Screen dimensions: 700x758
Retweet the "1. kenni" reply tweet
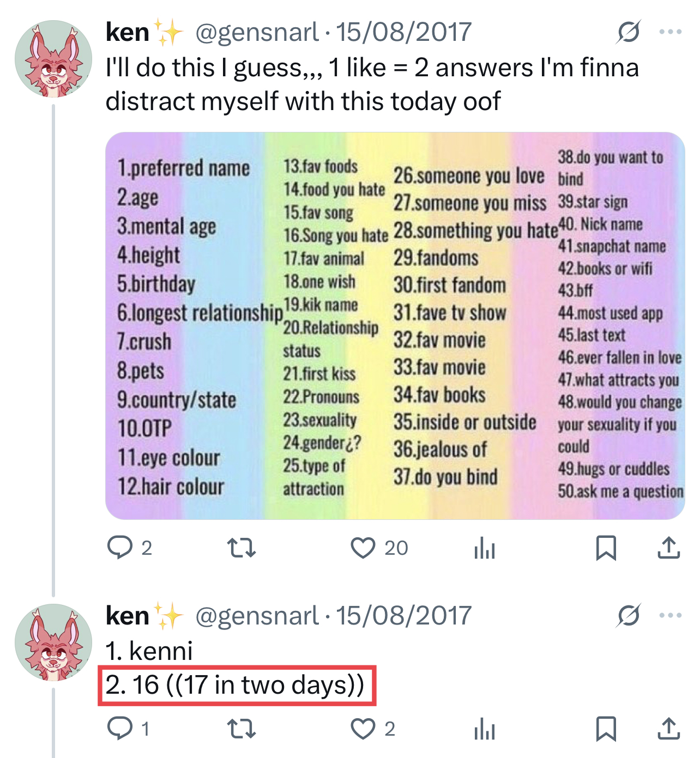pyautogui.click(x=241, y=729)
